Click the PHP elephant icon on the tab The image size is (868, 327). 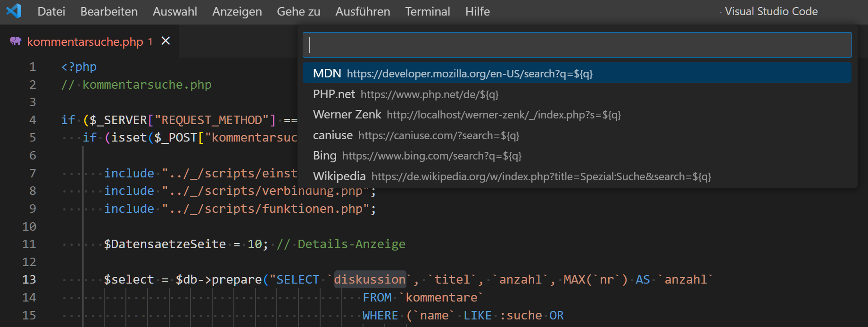(x=16, y=41)
